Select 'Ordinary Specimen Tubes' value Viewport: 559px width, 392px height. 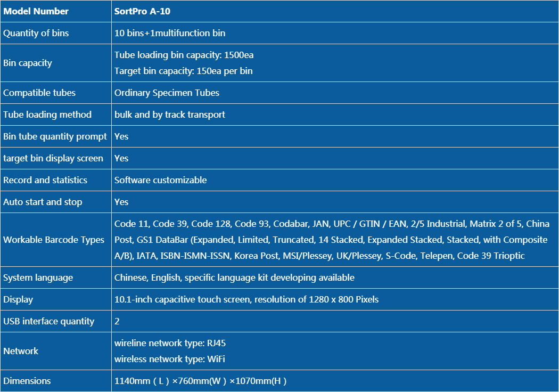coord(167,93)
